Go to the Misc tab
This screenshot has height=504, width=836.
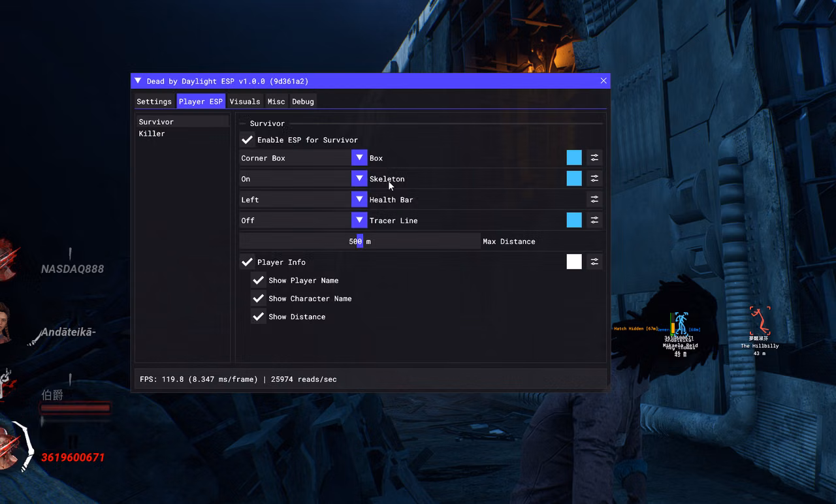coord(276,101)
